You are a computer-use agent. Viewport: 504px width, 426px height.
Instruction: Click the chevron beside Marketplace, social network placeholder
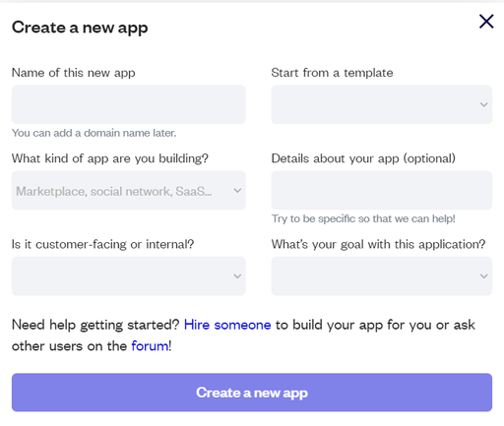[237, 191]
